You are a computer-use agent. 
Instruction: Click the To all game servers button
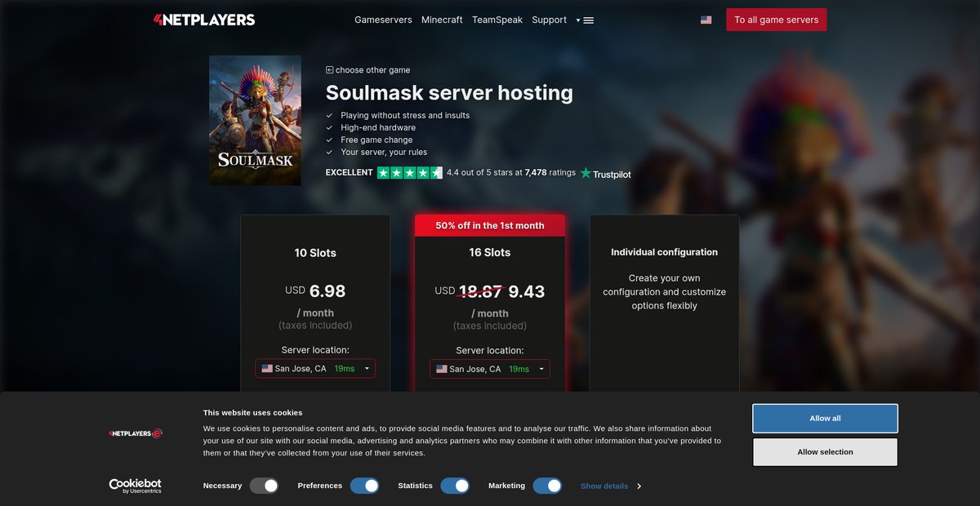click(777, 20)
